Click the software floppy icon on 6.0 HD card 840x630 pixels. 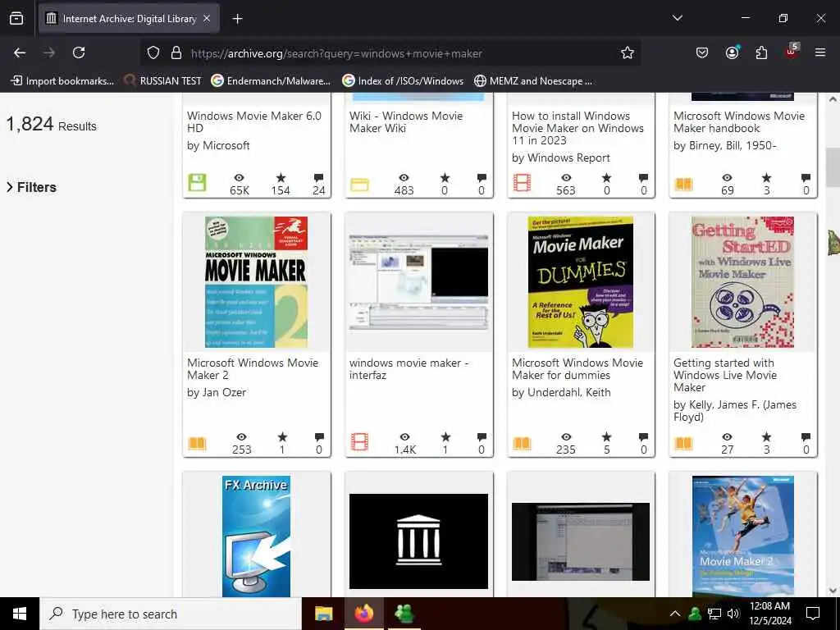(x=197, y=183)
